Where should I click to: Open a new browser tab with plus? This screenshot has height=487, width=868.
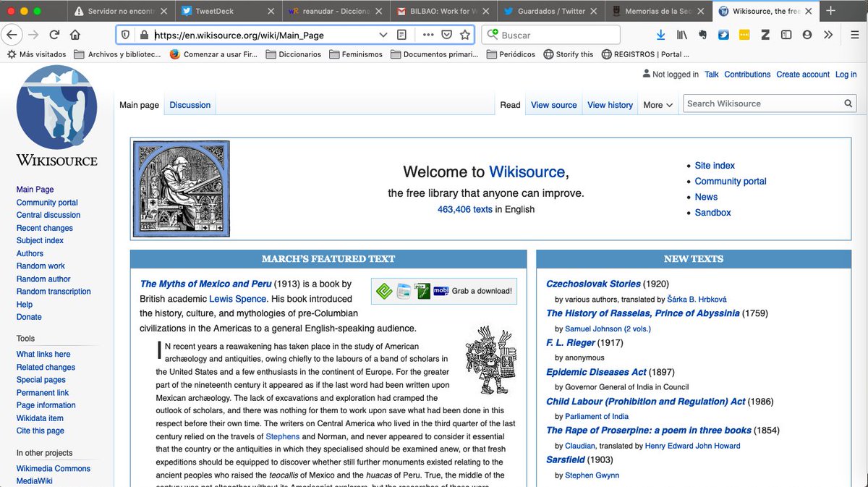tap(830, 11)
